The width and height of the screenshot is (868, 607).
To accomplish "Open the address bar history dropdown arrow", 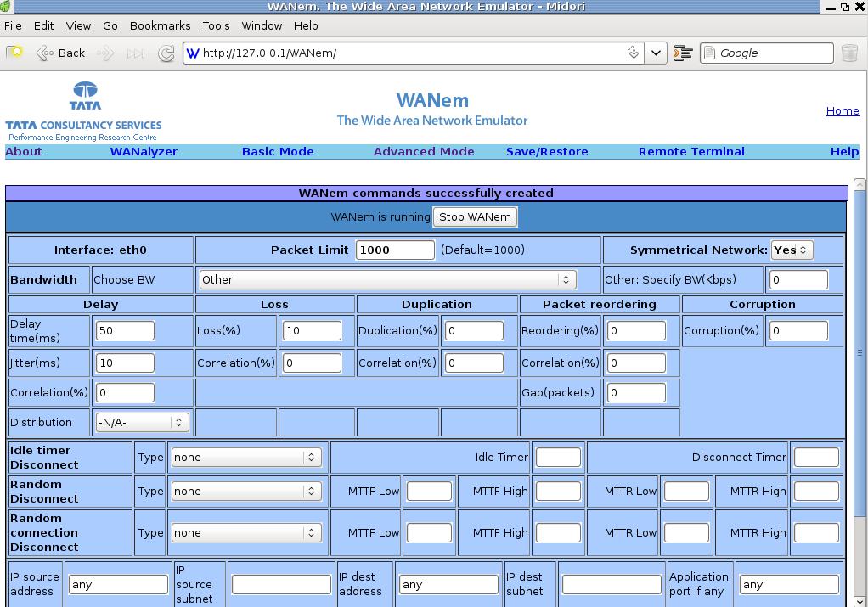I will point(656,53).
